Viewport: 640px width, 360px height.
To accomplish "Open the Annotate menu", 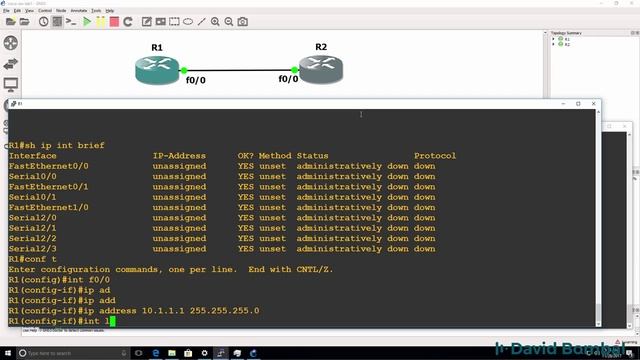I will 79,11.
